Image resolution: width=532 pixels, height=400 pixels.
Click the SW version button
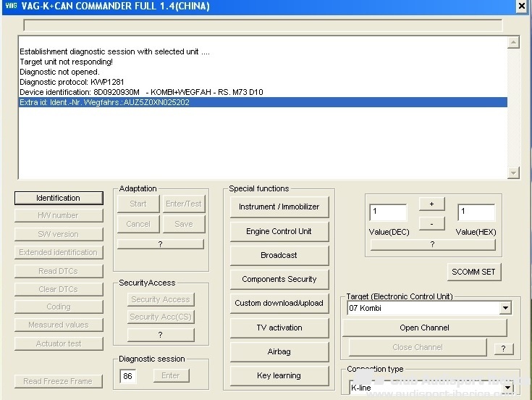click(x=59, y=234)
